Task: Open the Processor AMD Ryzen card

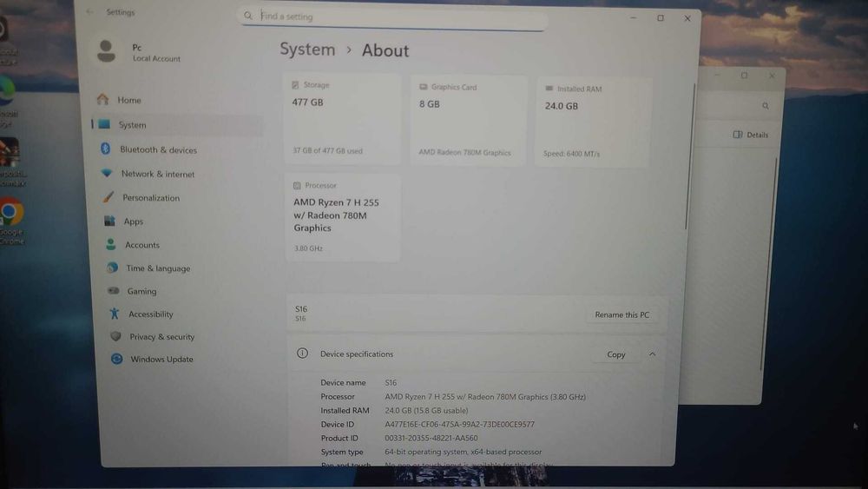Action: pos(343,218)
